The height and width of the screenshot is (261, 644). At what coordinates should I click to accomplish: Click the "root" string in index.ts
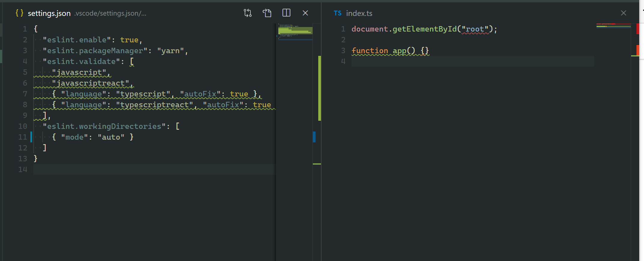(475, 29)
